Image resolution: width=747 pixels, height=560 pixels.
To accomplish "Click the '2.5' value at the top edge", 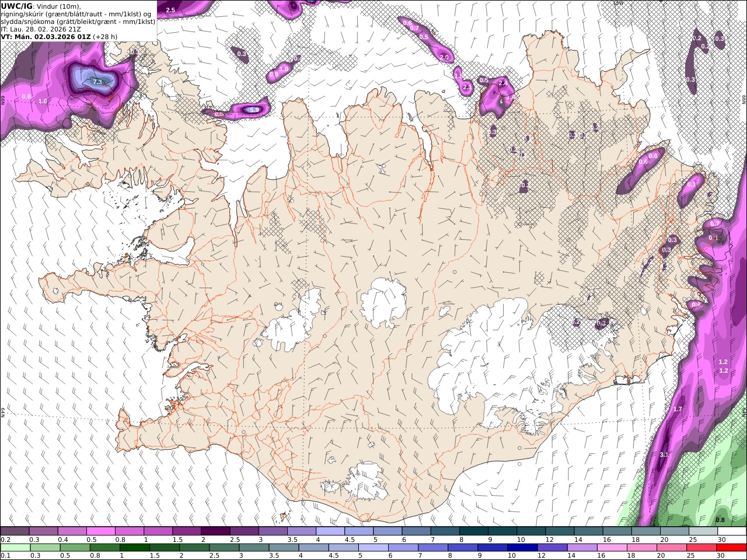I will (x=170, y=10).
